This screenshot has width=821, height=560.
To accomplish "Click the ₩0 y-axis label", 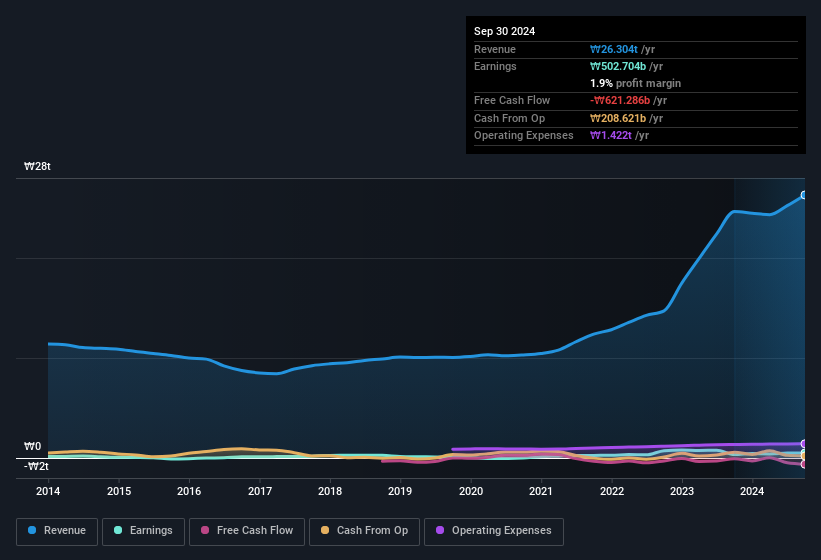I will pos(32,446).
